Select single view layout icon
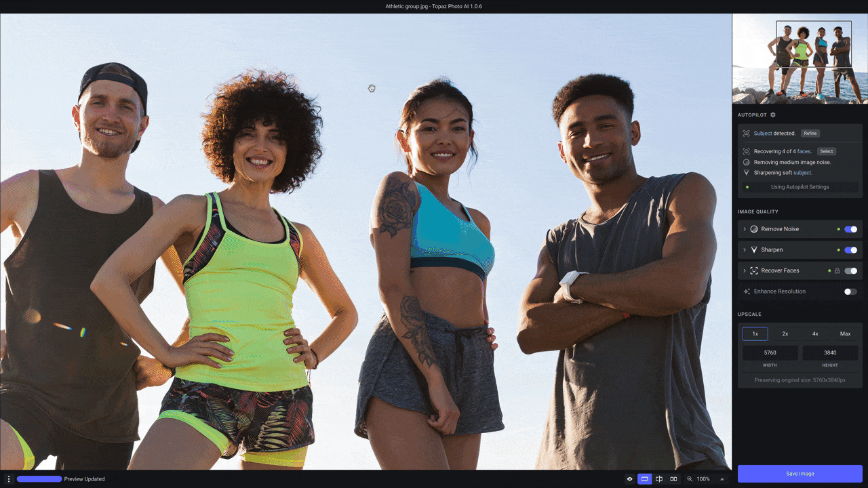This screenshot has width=868, height=488. (644, 479)
